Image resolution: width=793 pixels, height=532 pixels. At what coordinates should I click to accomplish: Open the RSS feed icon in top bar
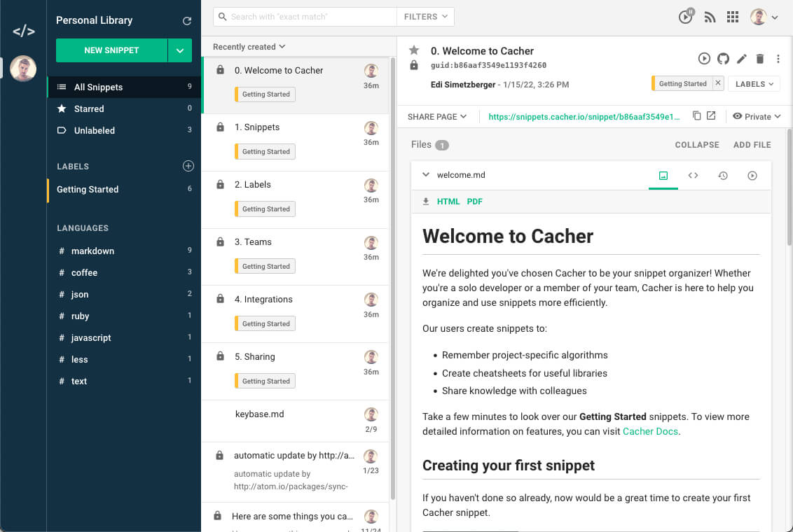tap(710, 17)
